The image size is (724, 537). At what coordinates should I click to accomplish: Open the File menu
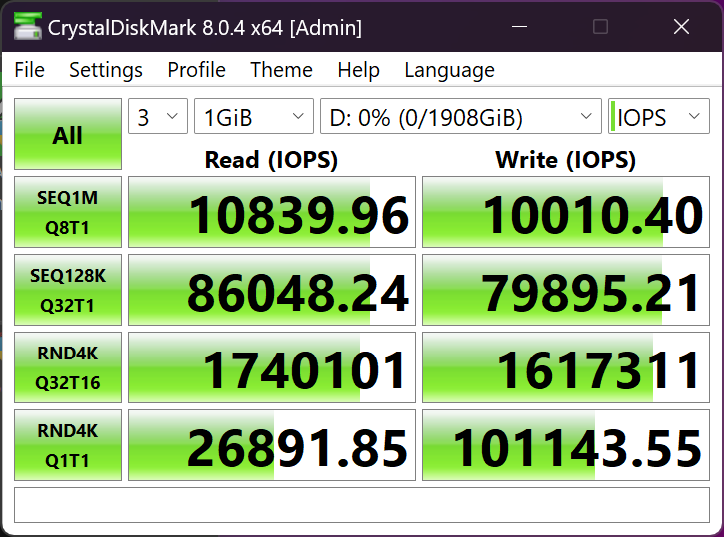click(x=30, y=70)
